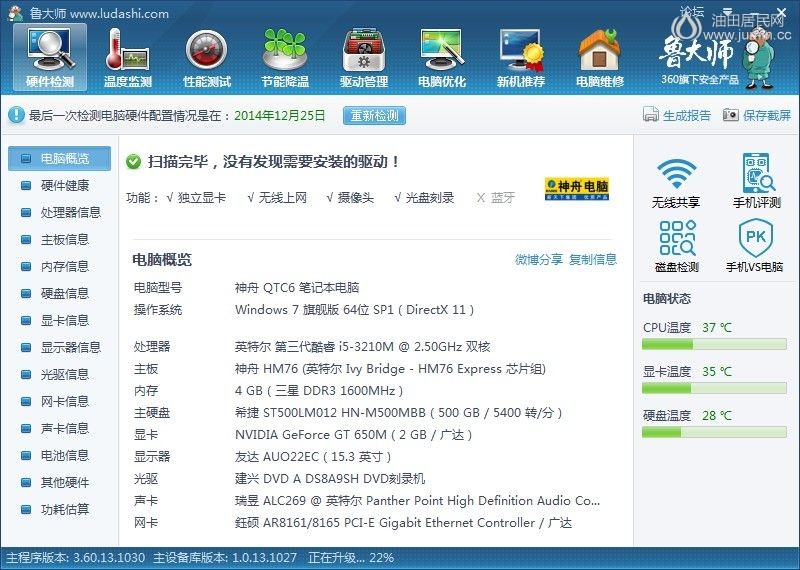Click the 2014年12月25日 detection date
800x570 pixels.
280,115
